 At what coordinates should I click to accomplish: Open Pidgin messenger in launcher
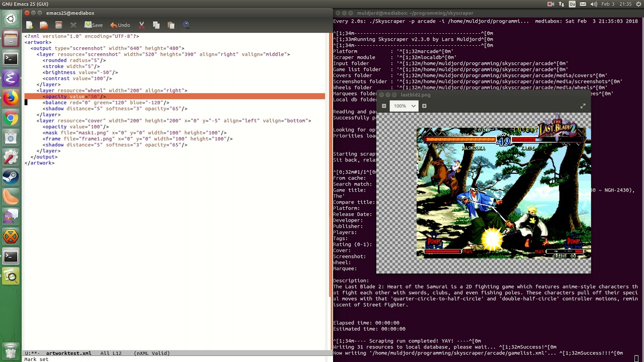coord(11,217)
